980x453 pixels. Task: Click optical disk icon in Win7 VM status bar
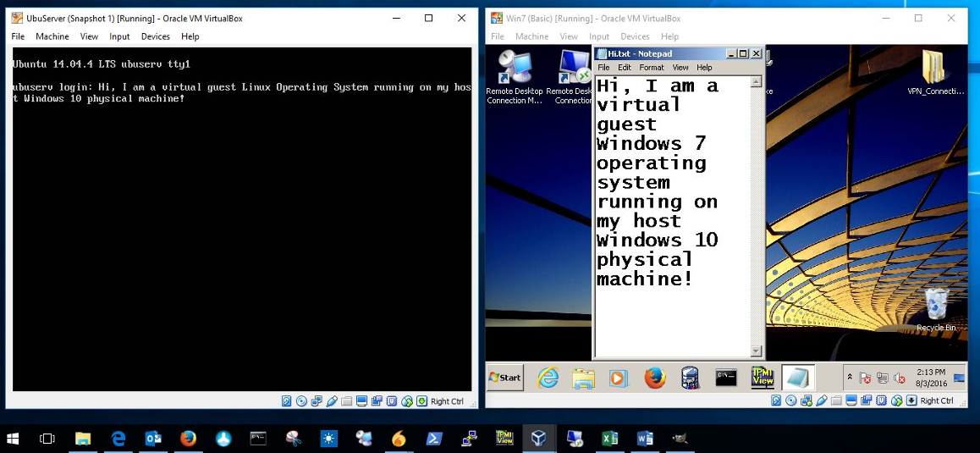coord(790,401)
